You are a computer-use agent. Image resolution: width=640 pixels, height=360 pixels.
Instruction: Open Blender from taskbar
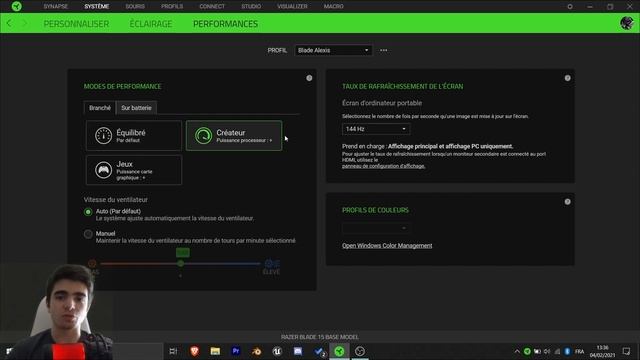(256, 351)
